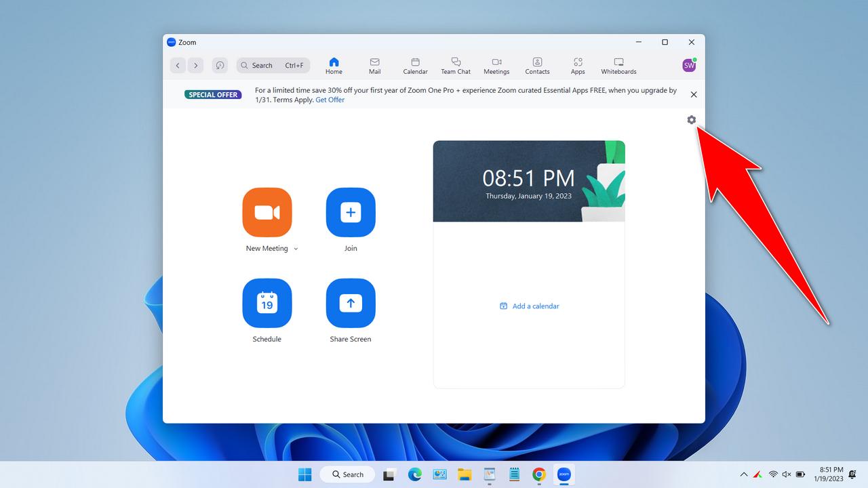Show hidden system tray icons
Screen dimensions: 868x488
[744, 474]
